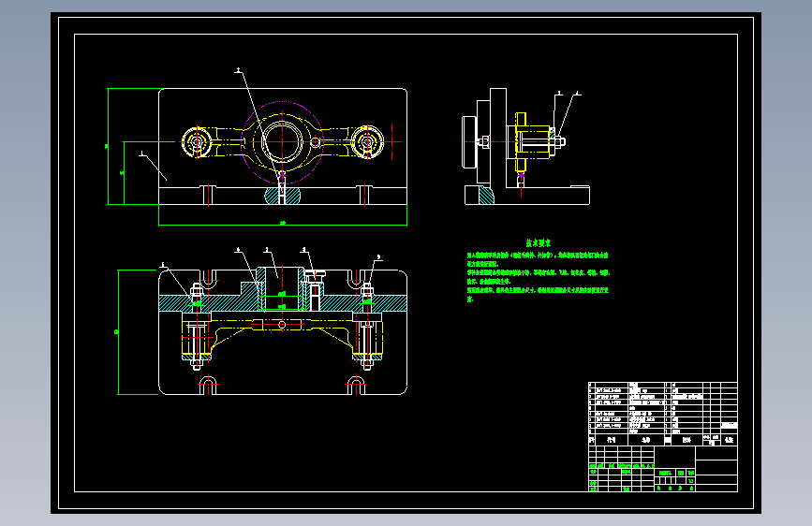
Task: Click the 技术要求 heading text
Action: click(x=538, y=242)
